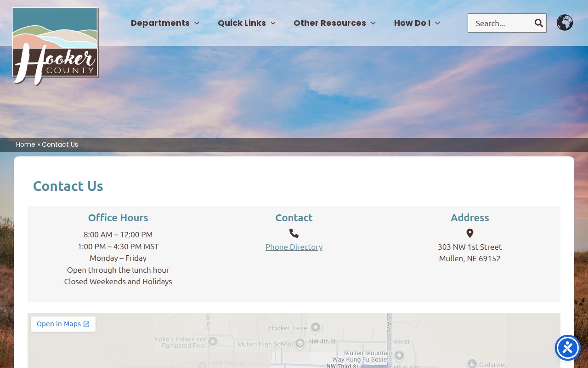Click "Open through the lunch hour" text
588x368 pixels.
[x=118, y=270]
